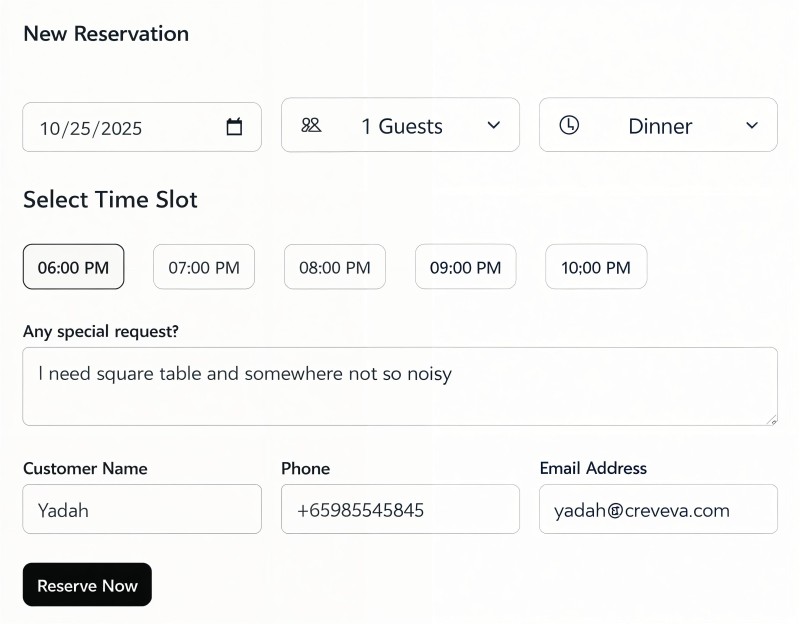Screen dimensions: 800x624
Task: Open the date picker calendar icon
Action: [x=234, y=127]
